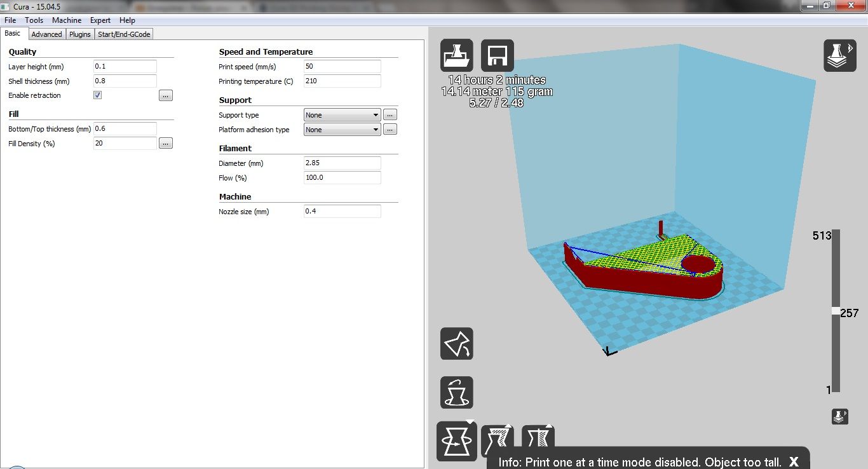The image size is (868, 469).
Task: Click in the Layer height field
Action: [x=125, y=67]
